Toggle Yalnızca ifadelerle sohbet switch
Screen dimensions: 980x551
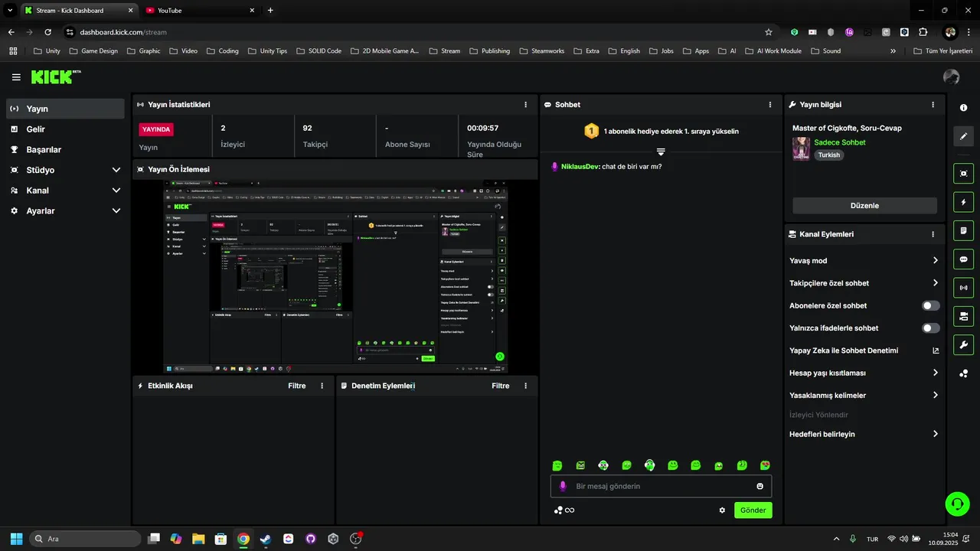[x=930, y=328]
